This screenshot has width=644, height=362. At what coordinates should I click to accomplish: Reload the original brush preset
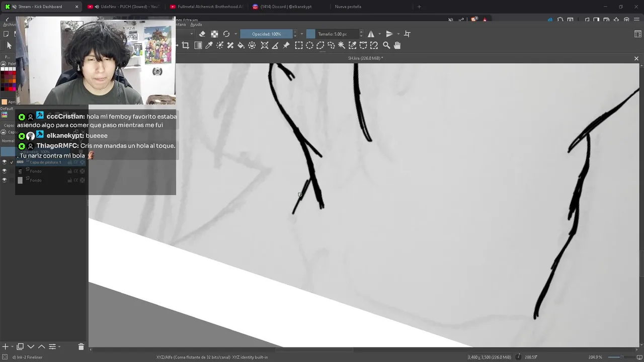tap(226, 34)
